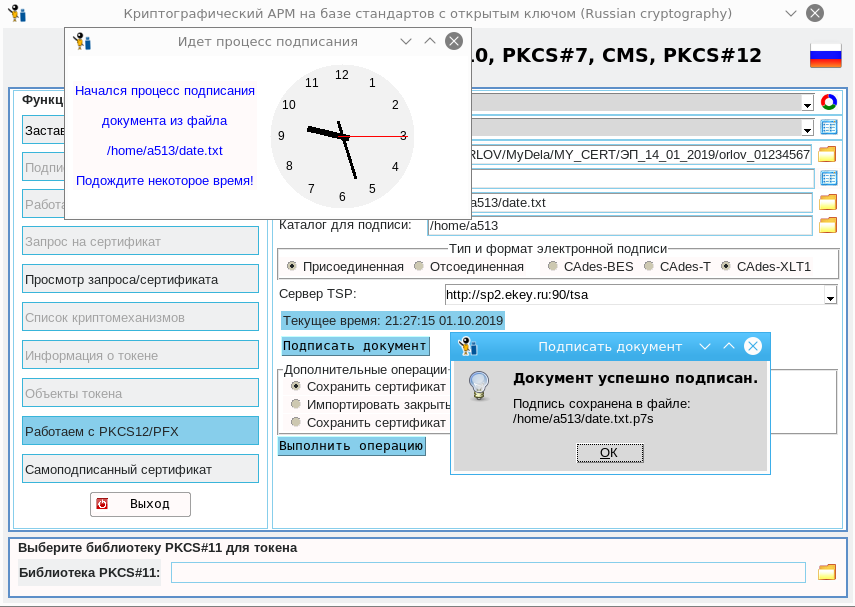Click folder icon next to PKCS#11 library field

(x=826, y=572)
